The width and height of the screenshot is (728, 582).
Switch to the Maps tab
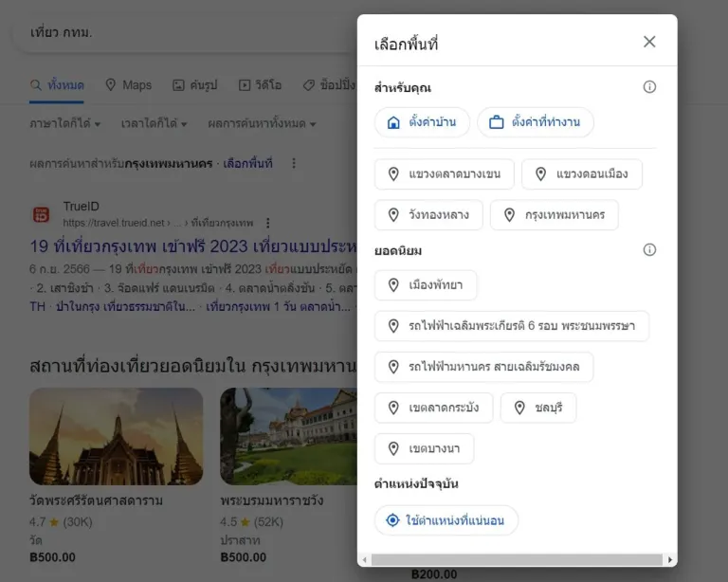(129, 85)
